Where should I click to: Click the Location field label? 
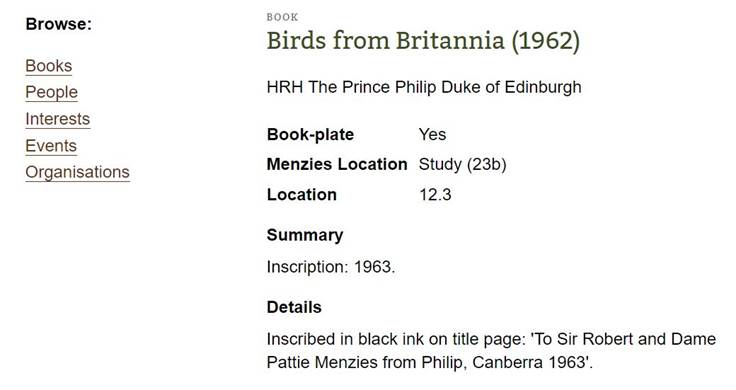(x=302, y=194)
